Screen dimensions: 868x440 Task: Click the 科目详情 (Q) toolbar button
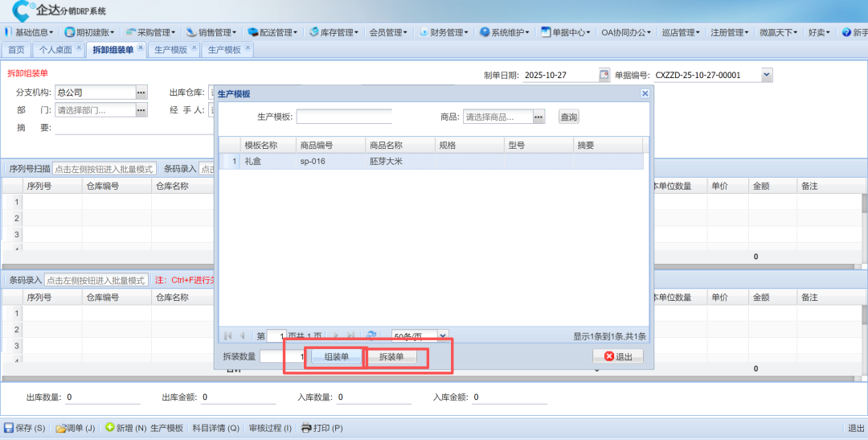coord(216,428)
